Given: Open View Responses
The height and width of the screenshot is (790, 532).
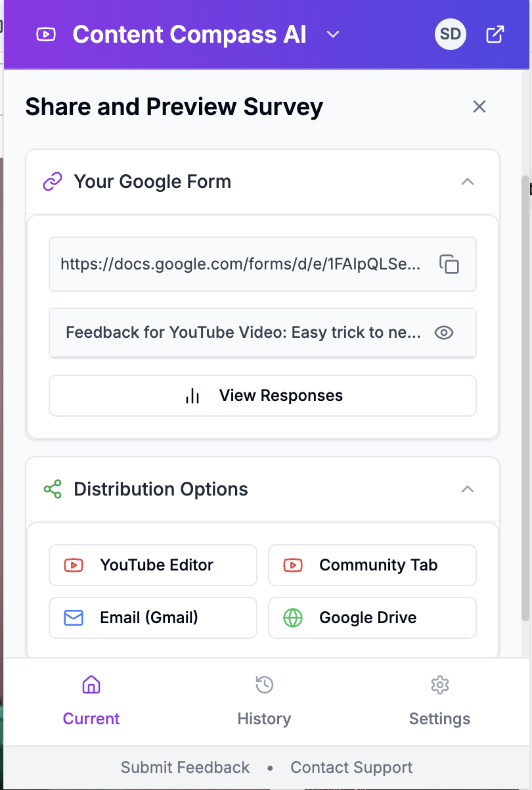Looking at the screenshot, I should click(x=263, y=396).
